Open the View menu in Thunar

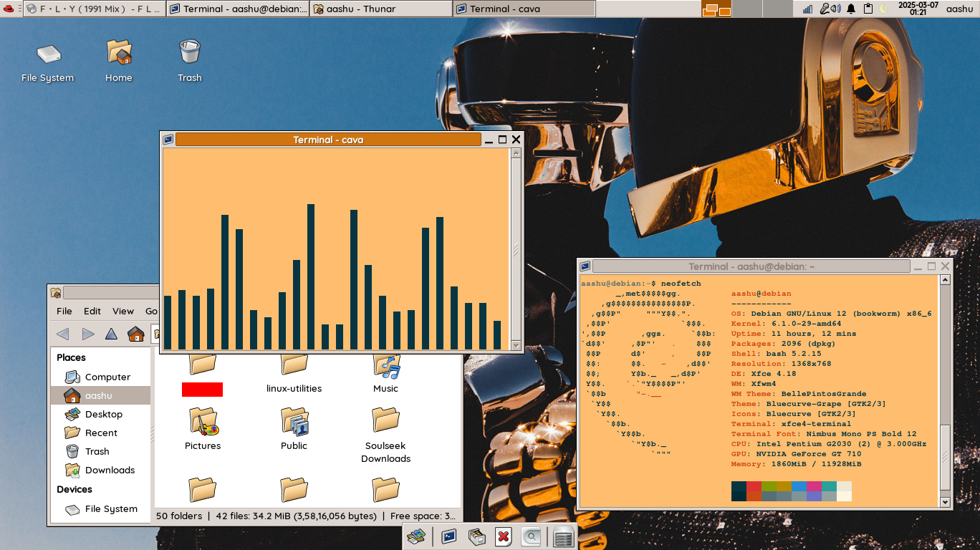tap(123, 311)
